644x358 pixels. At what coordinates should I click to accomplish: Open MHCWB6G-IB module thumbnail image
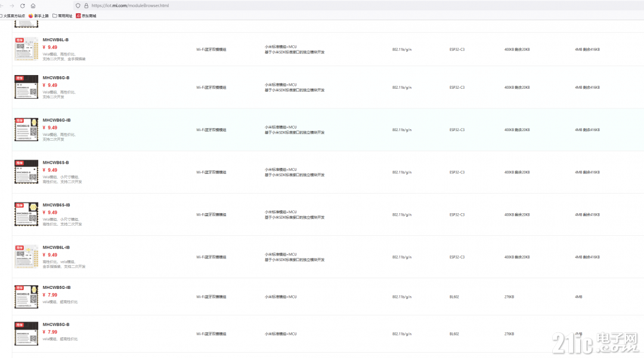(x=26, y=130)
